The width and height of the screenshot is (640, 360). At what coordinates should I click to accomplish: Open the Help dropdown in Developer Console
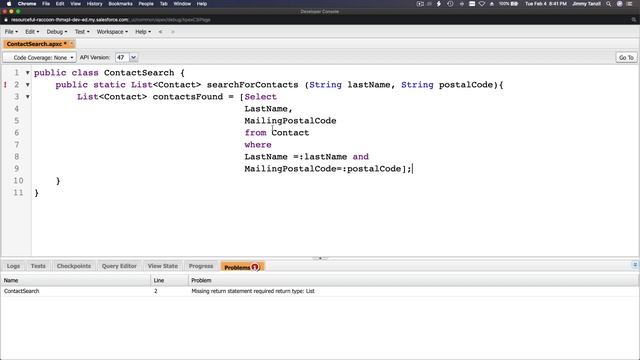(143, 32)
